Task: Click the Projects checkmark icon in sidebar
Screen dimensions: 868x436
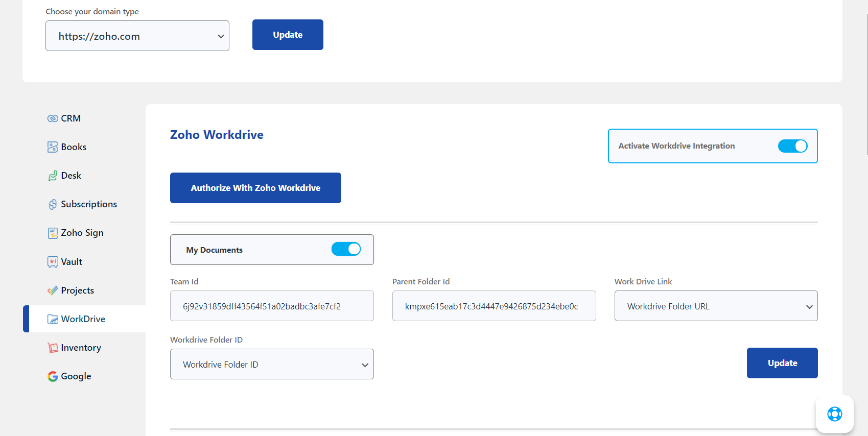Action: point(53,290)
